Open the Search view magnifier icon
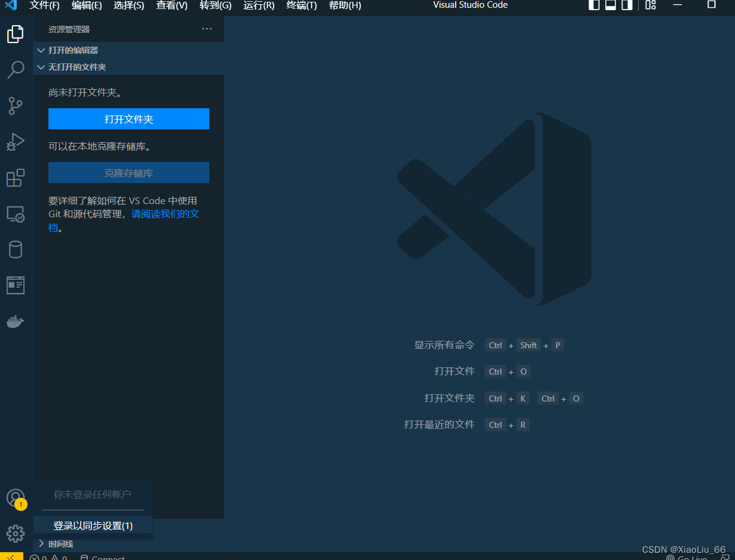The image size is (735, 560). point(16,70)
